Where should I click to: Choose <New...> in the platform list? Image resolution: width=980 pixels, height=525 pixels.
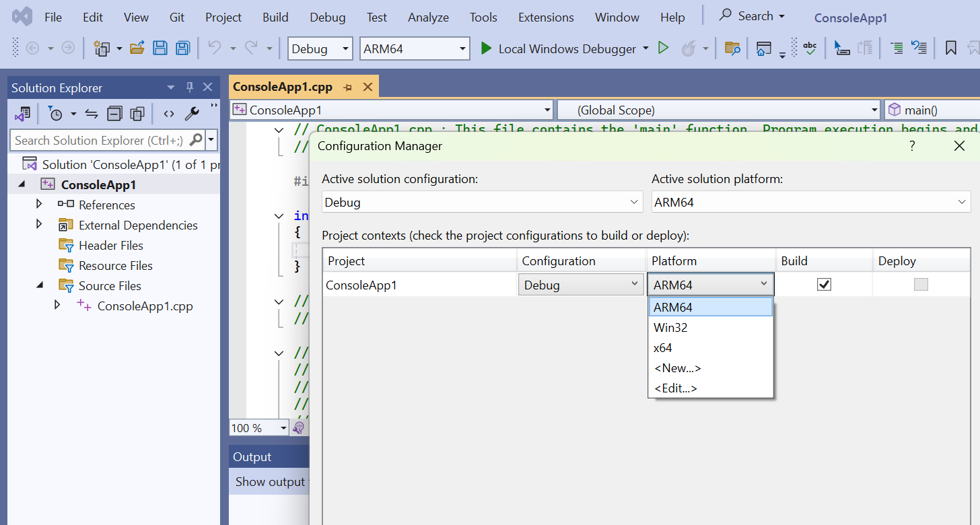tap(711, 368)
